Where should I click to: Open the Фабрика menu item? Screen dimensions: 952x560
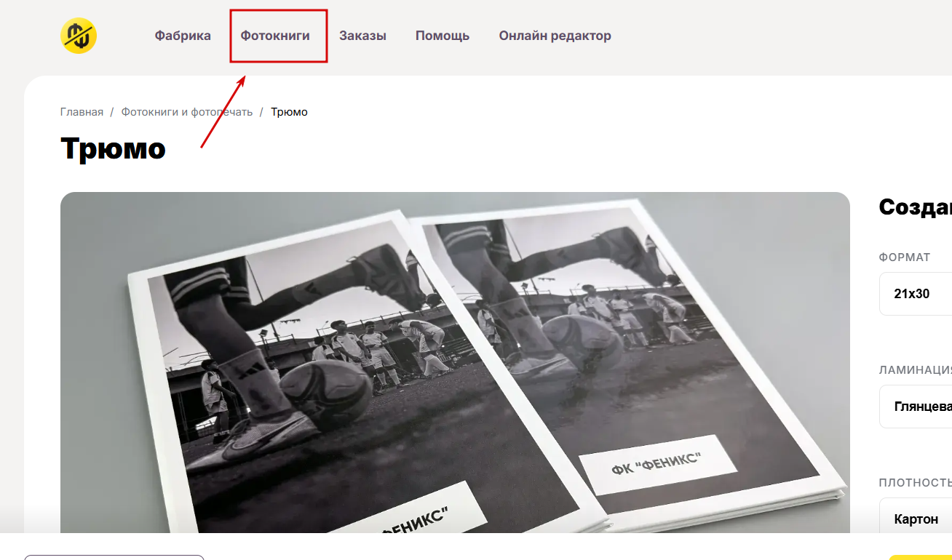[183, 36]
